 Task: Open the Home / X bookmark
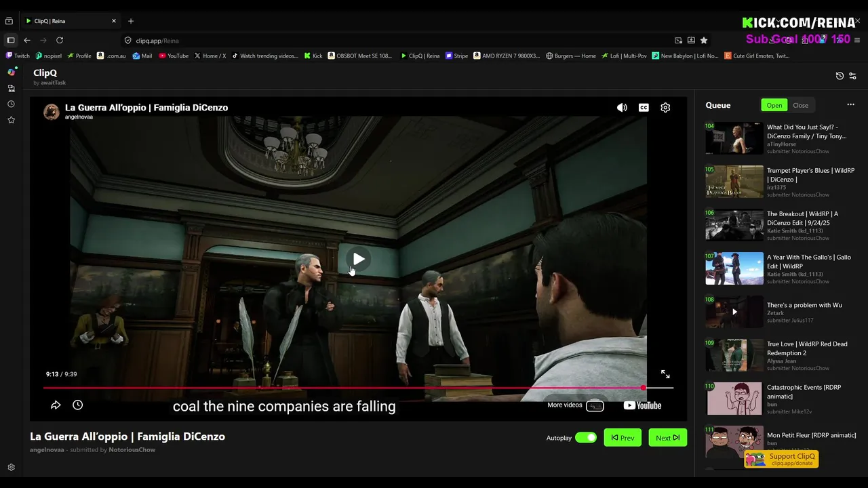[x=210, y=56]
